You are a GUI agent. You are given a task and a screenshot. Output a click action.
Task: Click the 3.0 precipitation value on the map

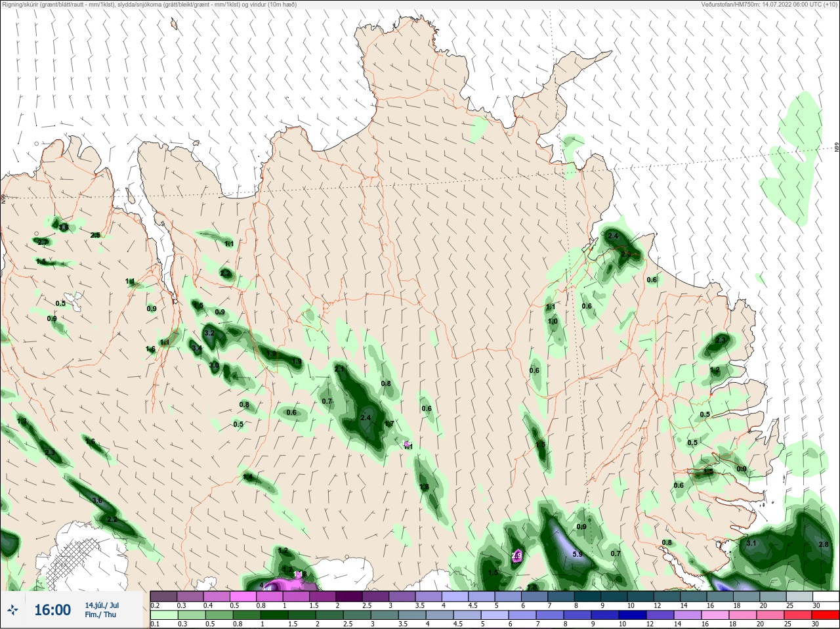click(214, 365)
